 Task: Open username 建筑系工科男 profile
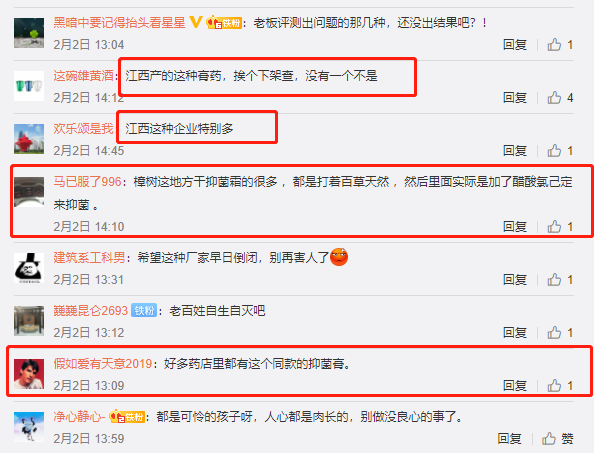pos(89,258)
